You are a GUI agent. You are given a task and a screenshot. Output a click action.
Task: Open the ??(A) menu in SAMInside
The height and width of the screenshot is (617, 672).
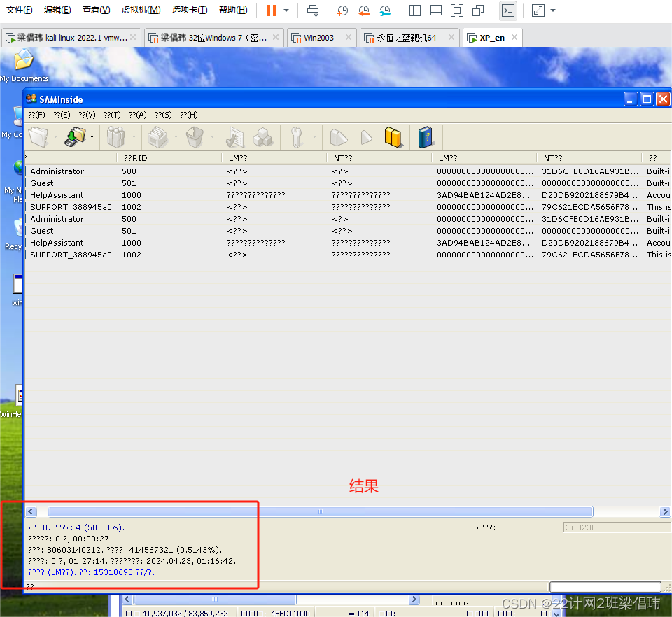(138, 115)
